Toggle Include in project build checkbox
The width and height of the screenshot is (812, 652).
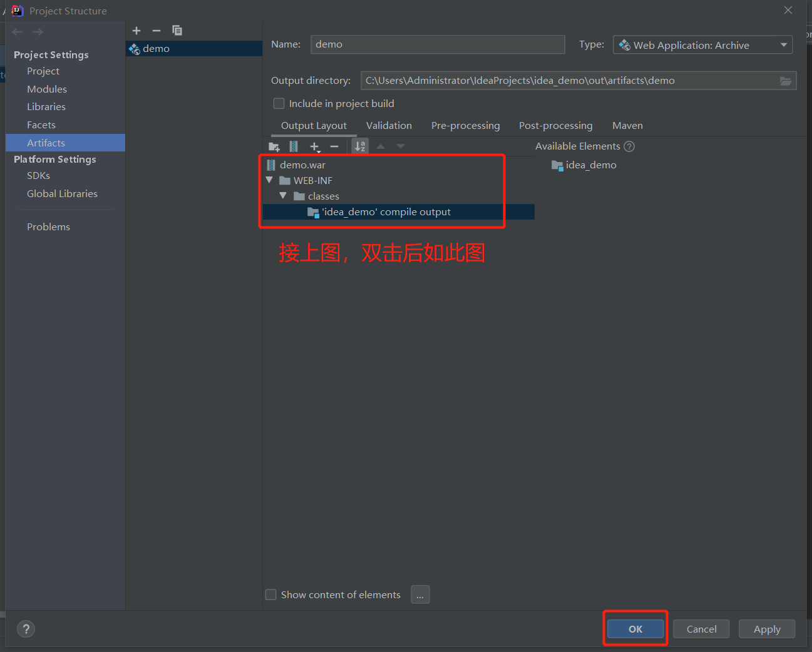(x=279, y=103)
